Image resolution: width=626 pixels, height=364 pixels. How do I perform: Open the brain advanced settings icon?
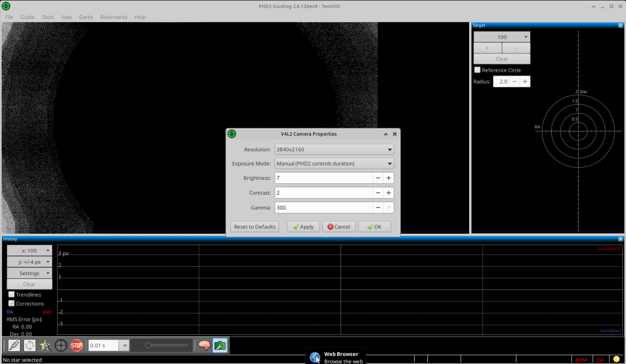pos(204,345)
